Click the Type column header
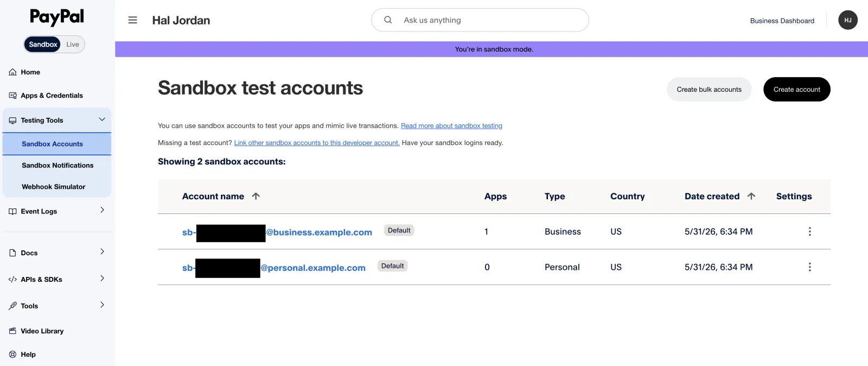 point(554,196)
